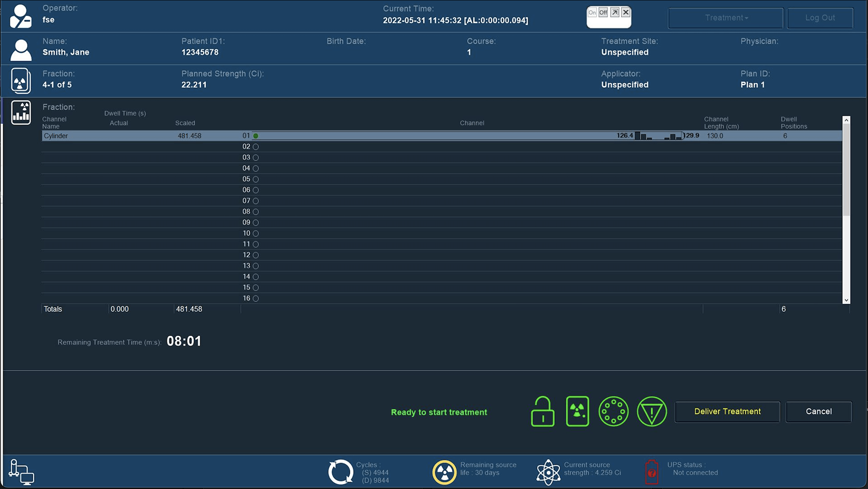Click the channel length 130.0 value

pos(715,136)
